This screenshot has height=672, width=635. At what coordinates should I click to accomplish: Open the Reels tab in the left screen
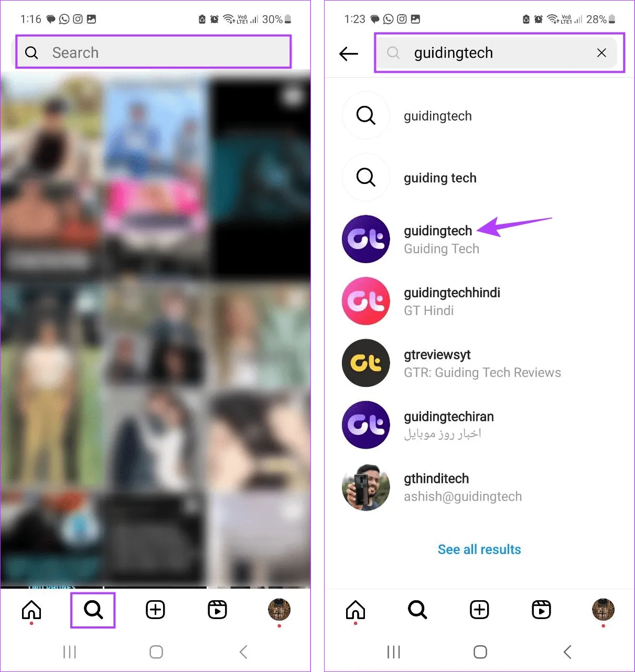pos(217,610)
